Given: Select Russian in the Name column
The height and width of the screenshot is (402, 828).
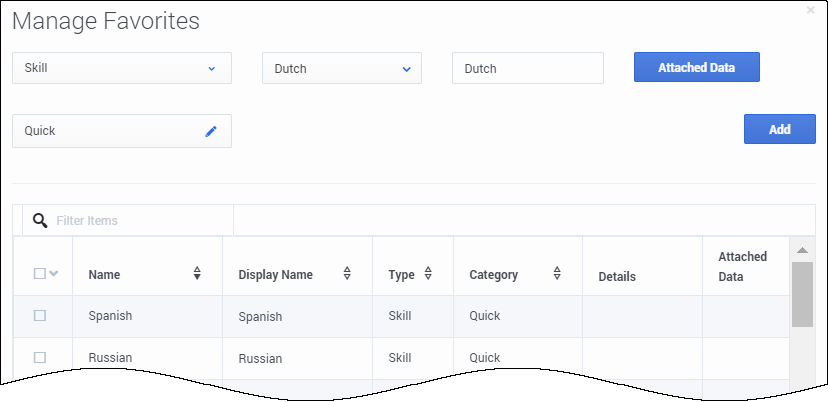Looking at the screenshot, I should (110, 358).
